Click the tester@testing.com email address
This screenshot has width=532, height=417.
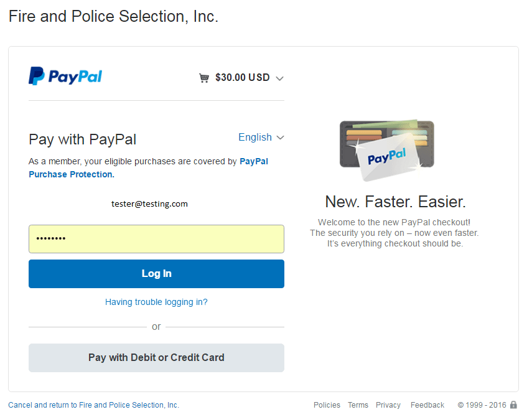coord(149,204)
